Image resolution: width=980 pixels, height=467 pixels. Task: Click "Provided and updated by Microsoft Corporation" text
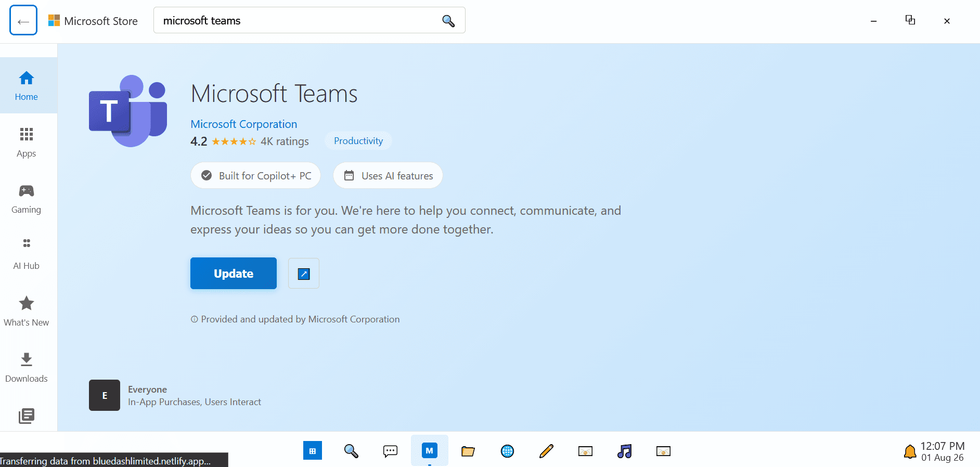click(300, 319)
